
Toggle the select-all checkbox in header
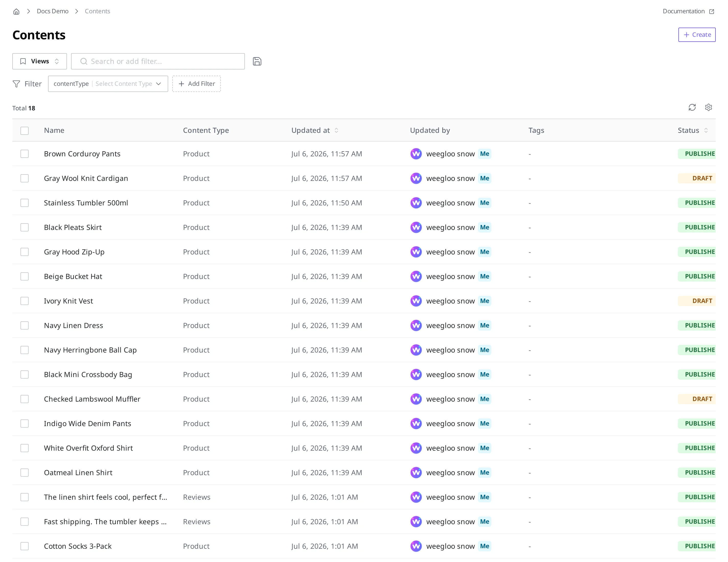pos(24,131)
